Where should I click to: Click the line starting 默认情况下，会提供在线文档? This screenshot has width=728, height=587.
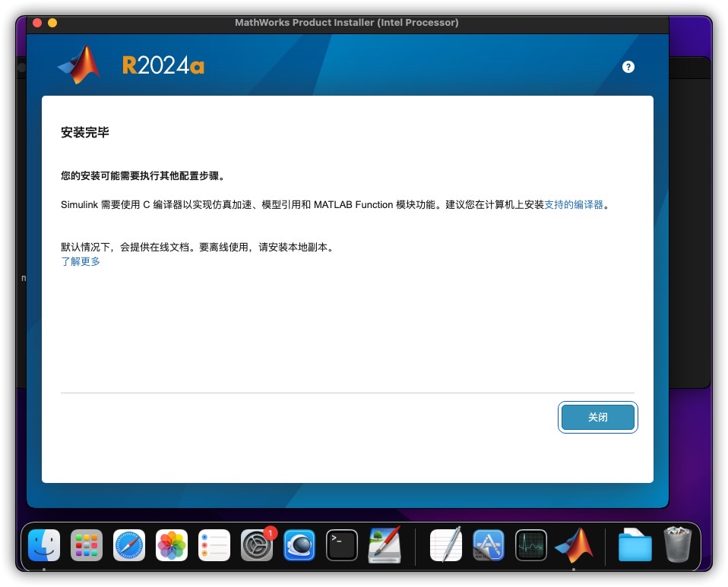click(x=198, y=248)
